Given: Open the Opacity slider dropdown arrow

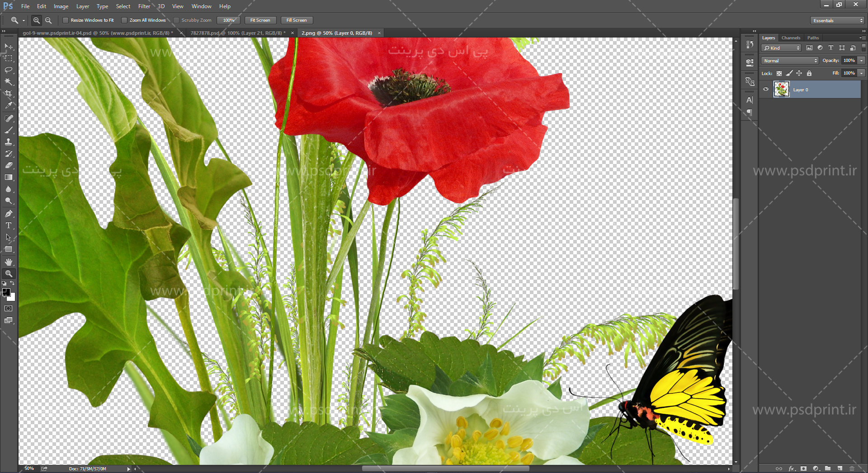Looking at the screenshot, I should pyautogui.click(x=862, y=61).
